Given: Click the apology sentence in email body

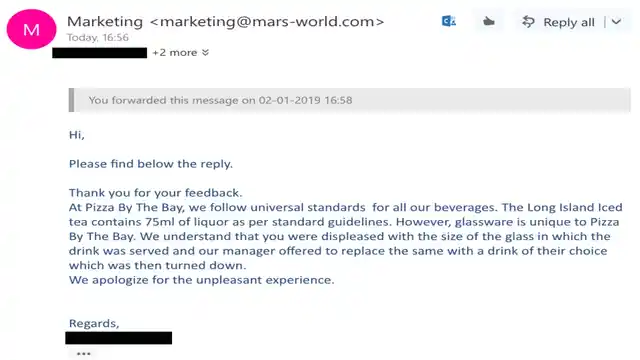Looking at the screenshot, I should coord(201,280).
